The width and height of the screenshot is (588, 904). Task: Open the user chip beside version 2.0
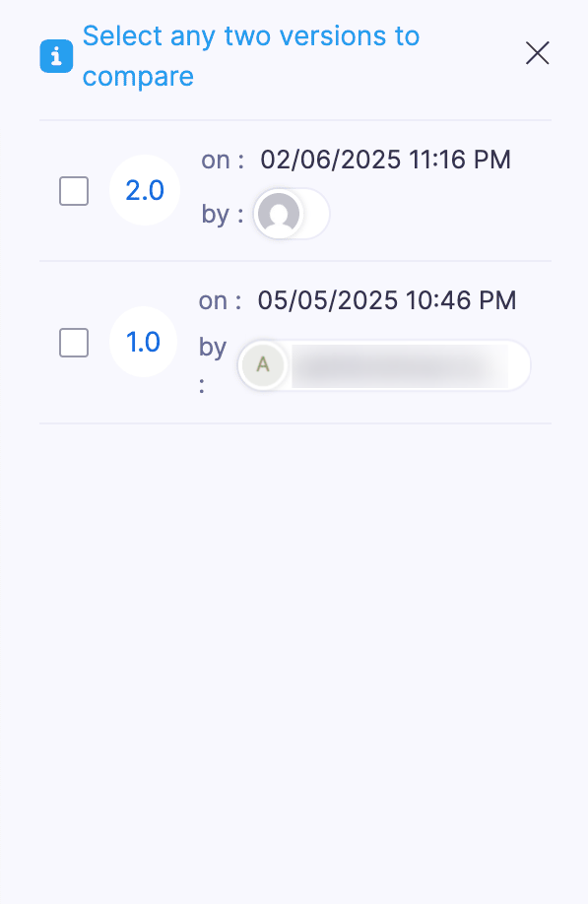point(291,214)
